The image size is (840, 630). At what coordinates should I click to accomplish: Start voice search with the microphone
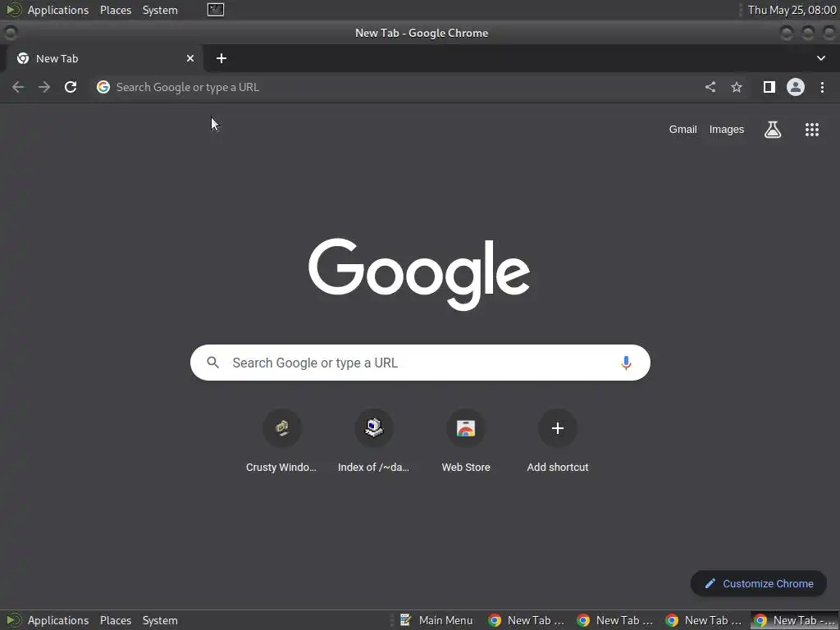pyautogui.click(x=626, y=363)
